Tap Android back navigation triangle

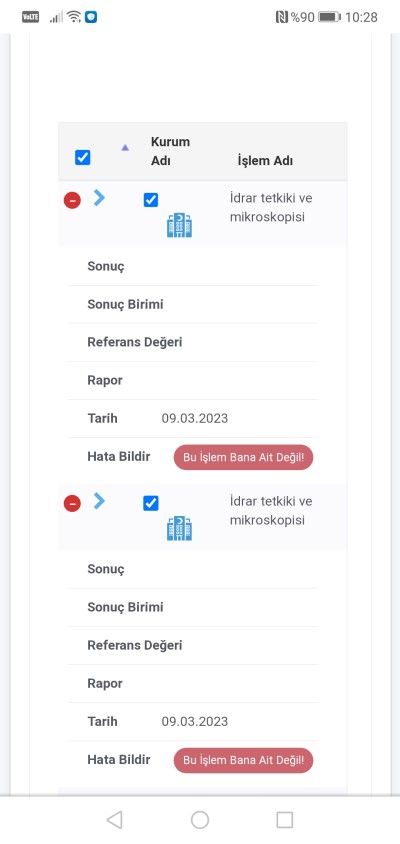tap(114, 820)
